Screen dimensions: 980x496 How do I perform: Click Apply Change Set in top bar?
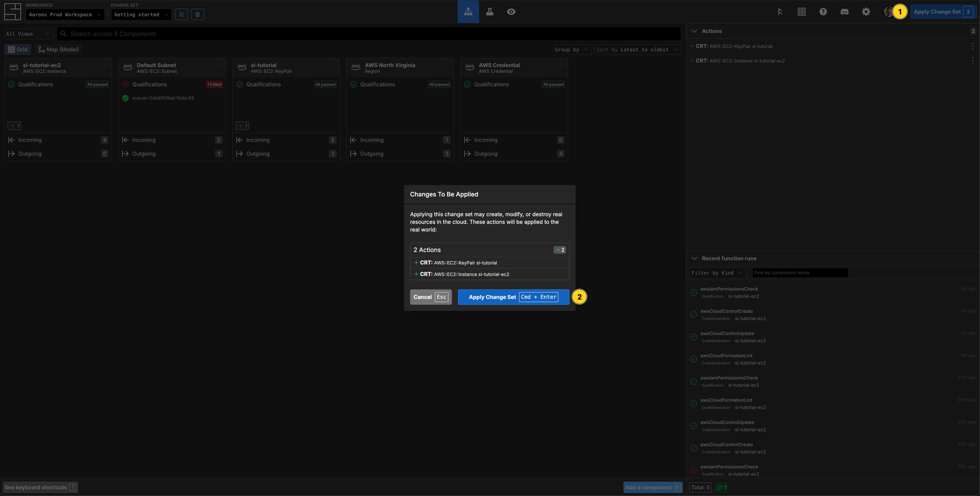pos(943,12)
